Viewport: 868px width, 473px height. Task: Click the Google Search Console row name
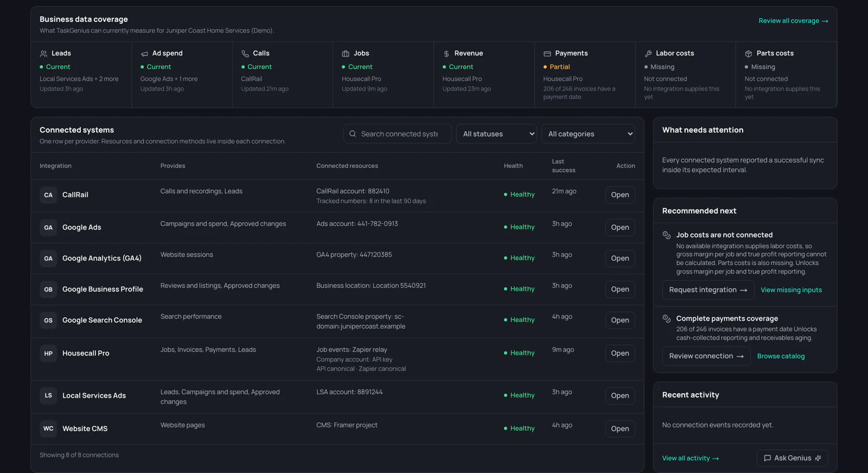pos(102,320)
